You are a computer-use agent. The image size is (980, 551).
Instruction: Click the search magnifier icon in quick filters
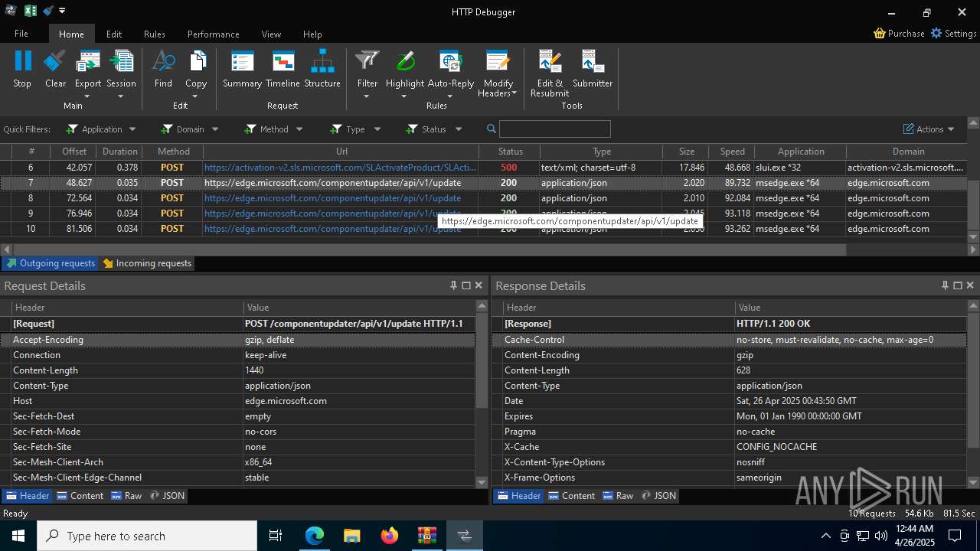click(492, 129)
